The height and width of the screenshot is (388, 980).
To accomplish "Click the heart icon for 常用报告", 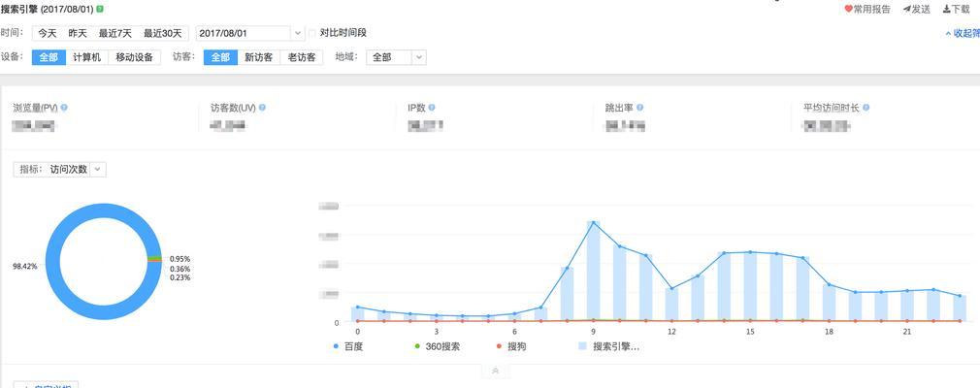I will point(849,9).
